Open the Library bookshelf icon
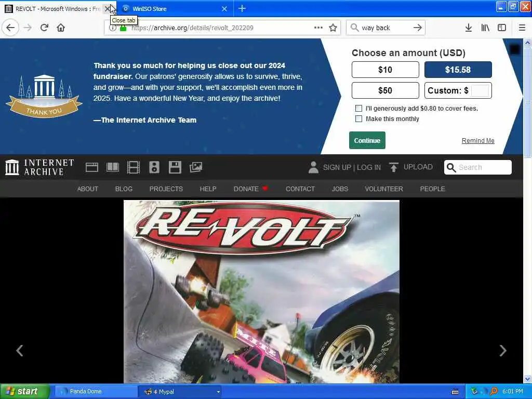 pyautogui.click(x=485, y=28)
